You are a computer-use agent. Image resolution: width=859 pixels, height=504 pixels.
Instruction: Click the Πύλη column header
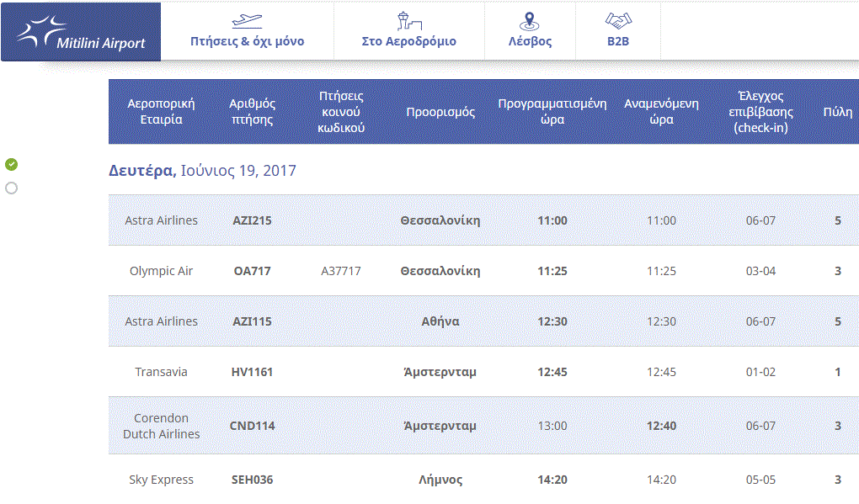pos(837,112)
